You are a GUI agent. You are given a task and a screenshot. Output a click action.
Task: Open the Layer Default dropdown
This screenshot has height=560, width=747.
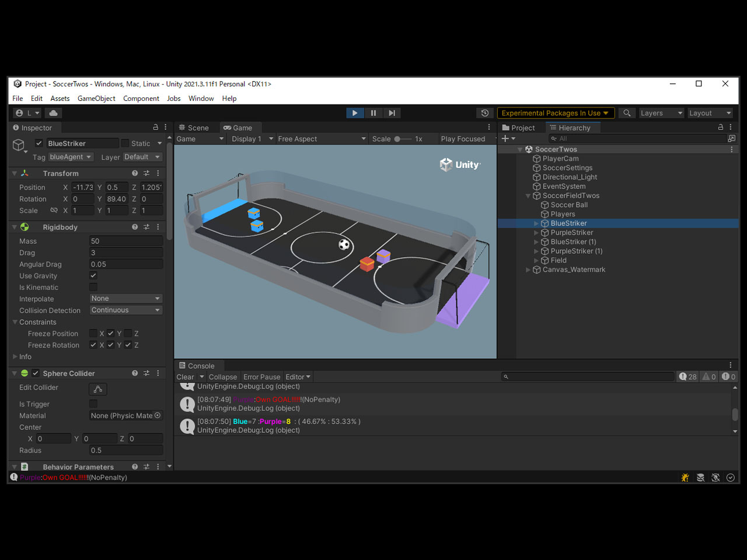(142, 157)
